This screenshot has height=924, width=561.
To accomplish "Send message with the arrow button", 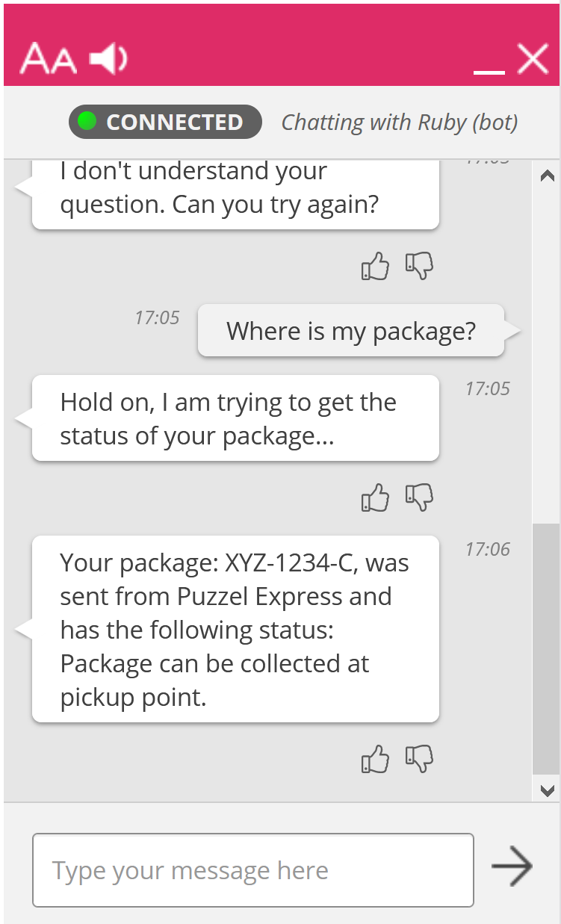I will 512,866.
